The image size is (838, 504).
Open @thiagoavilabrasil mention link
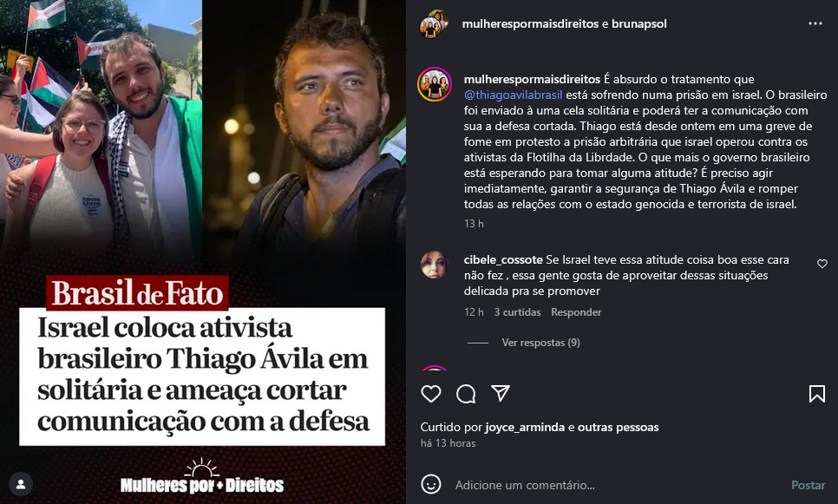(x=513, y=95)
